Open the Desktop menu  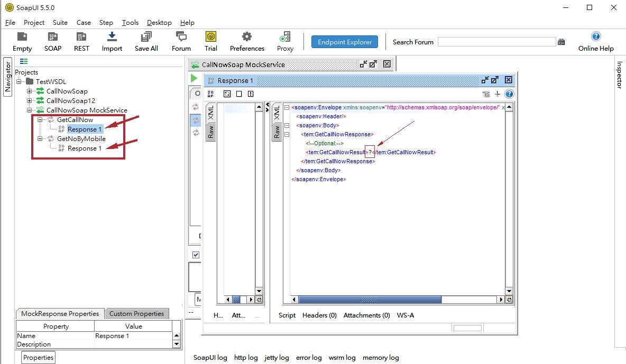(x=159, y=22)
